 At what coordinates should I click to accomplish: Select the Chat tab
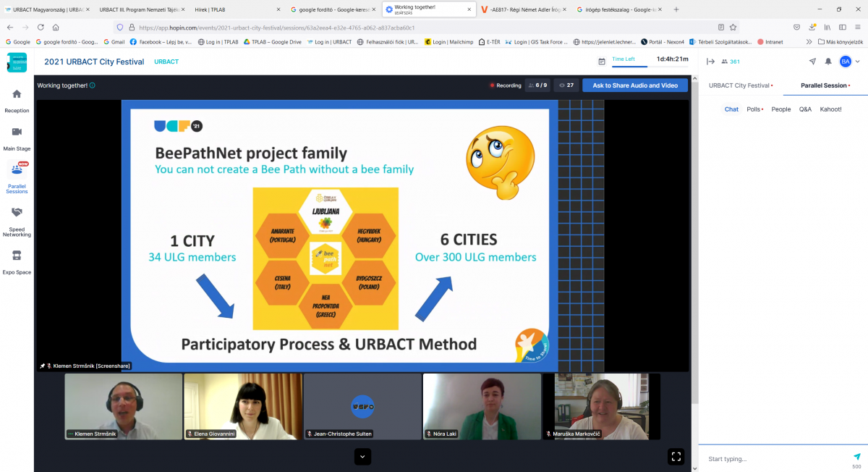click(731, 109)
